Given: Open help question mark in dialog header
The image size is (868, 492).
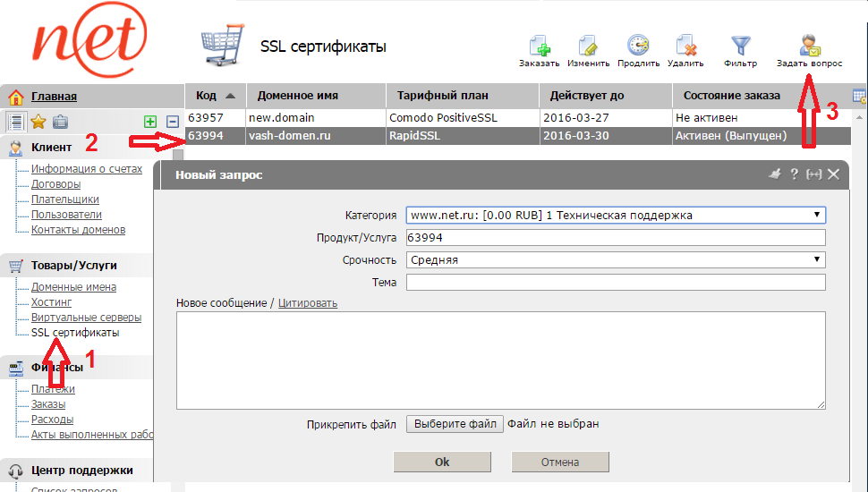Looking at the screenshot, I should tap(795, 174).
